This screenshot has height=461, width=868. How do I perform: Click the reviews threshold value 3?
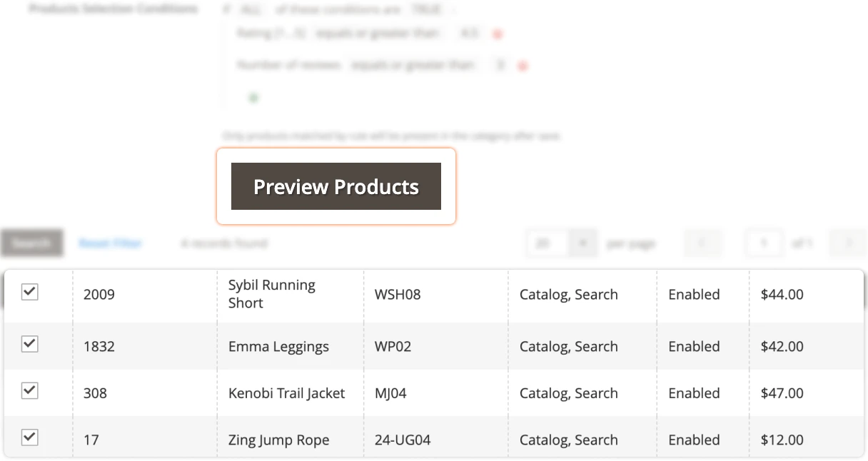[500, 65]
